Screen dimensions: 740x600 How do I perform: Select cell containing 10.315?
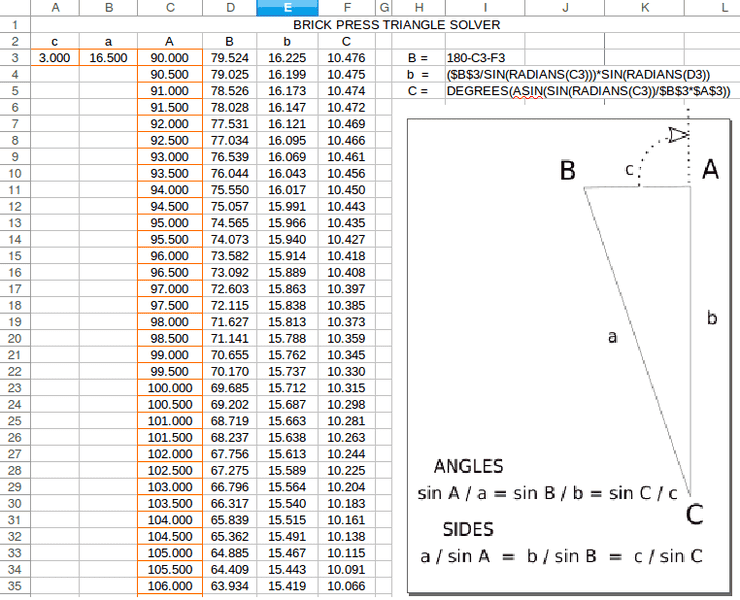tap(347, 388)
